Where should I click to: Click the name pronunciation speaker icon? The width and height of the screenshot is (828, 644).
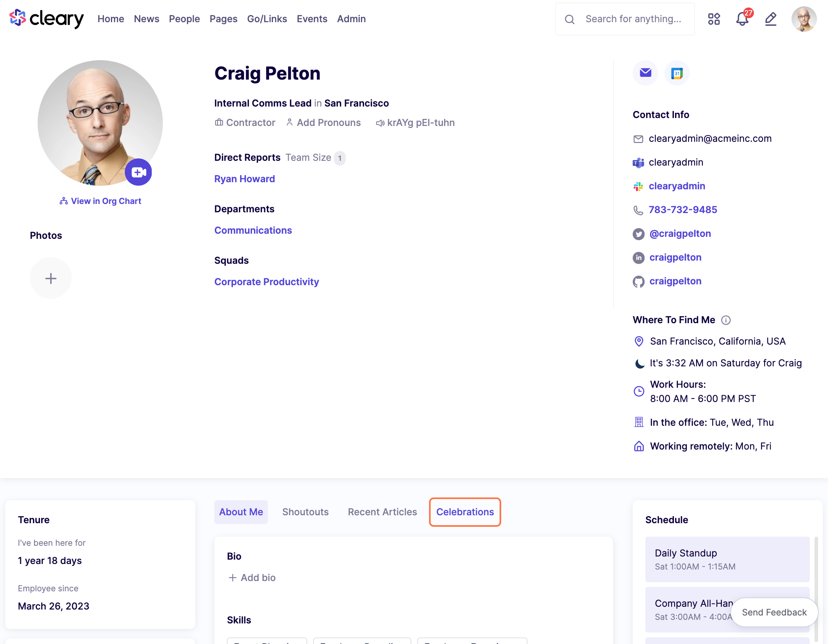coord(380,123)
